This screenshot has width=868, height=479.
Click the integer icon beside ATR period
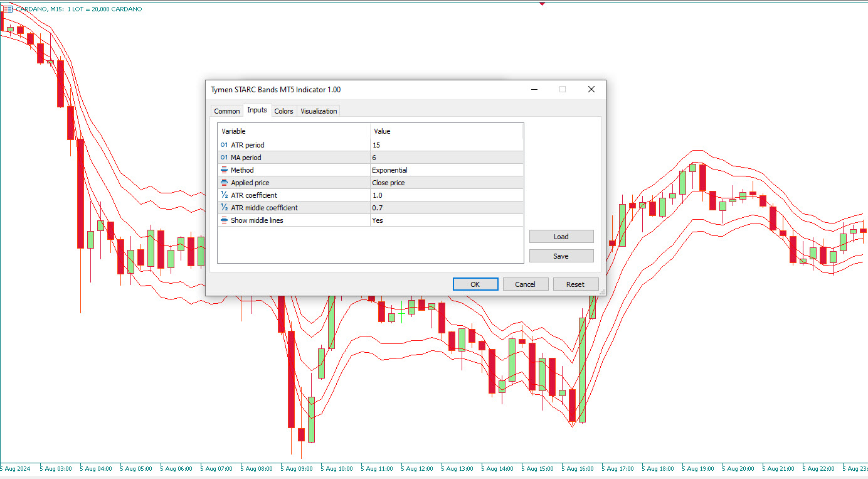224,145
